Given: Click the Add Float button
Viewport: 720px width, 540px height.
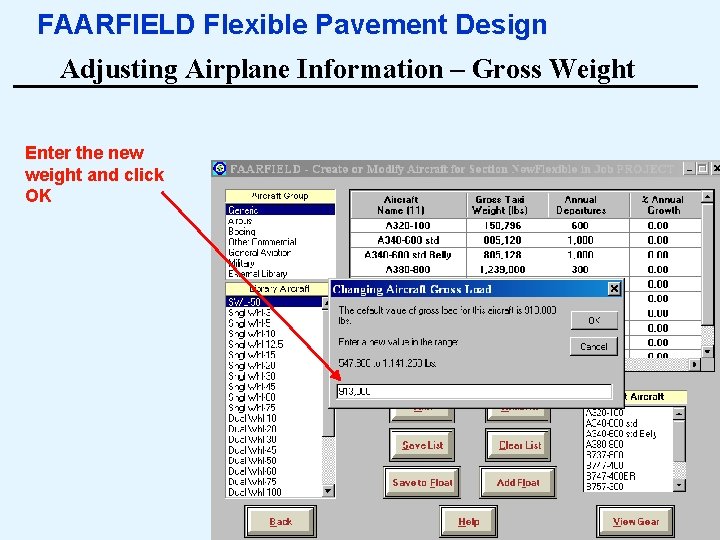Looking at the screenshot, I should (518, 483).
